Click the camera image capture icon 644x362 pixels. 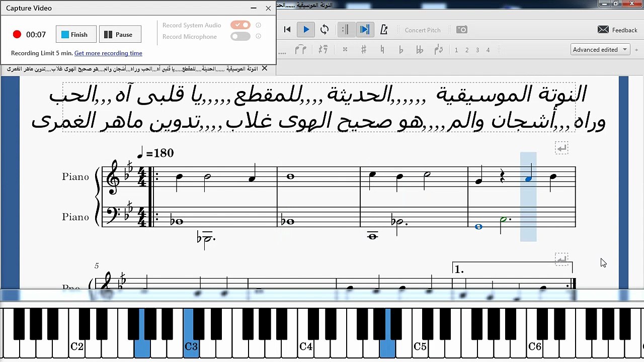[x=462, y=30]
